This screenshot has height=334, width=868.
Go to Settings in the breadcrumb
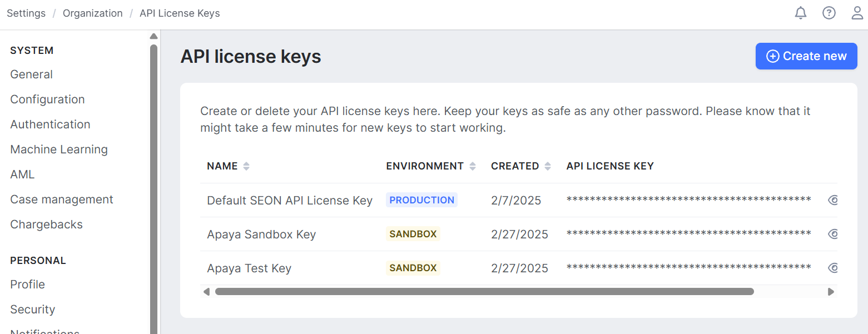(26, 13)
